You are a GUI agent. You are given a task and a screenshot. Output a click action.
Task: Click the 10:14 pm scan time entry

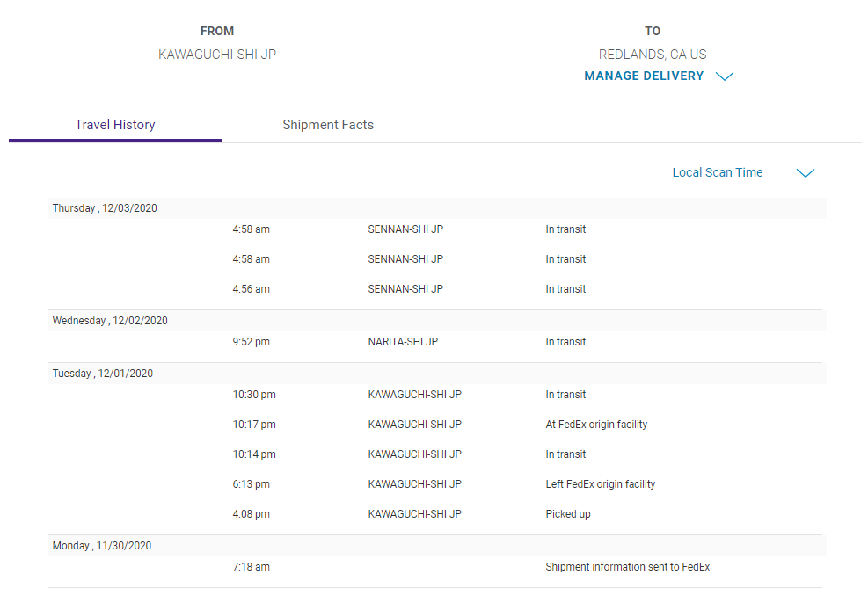point(253,454)
